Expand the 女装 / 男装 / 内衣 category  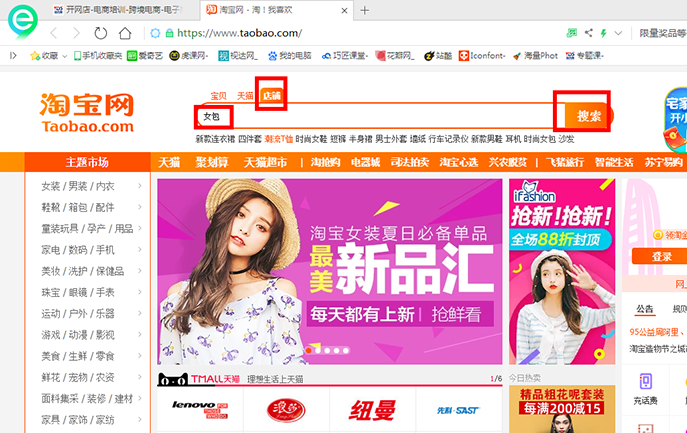pyautogui.click(x=86, y=186)
